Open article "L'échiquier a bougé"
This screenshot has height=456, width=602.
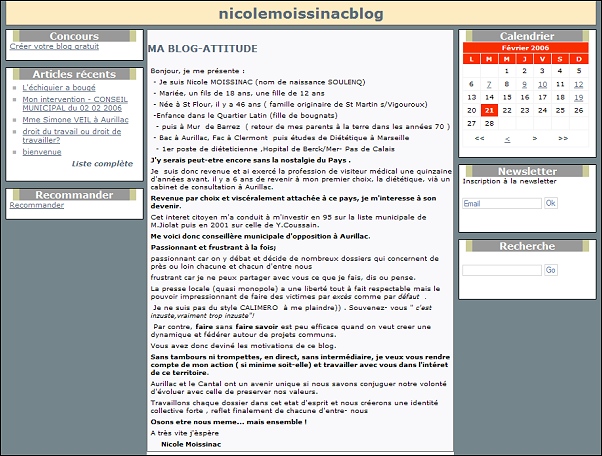pyautogui.click(x=60, y=88)
